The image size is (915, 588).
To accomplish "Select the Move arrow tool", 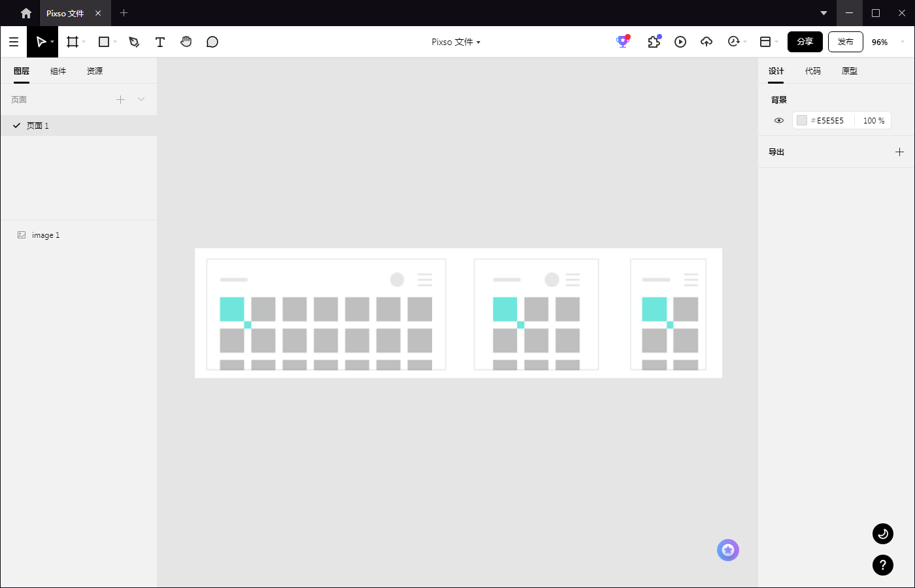I will pyautogui.click(x=41, y=42).
